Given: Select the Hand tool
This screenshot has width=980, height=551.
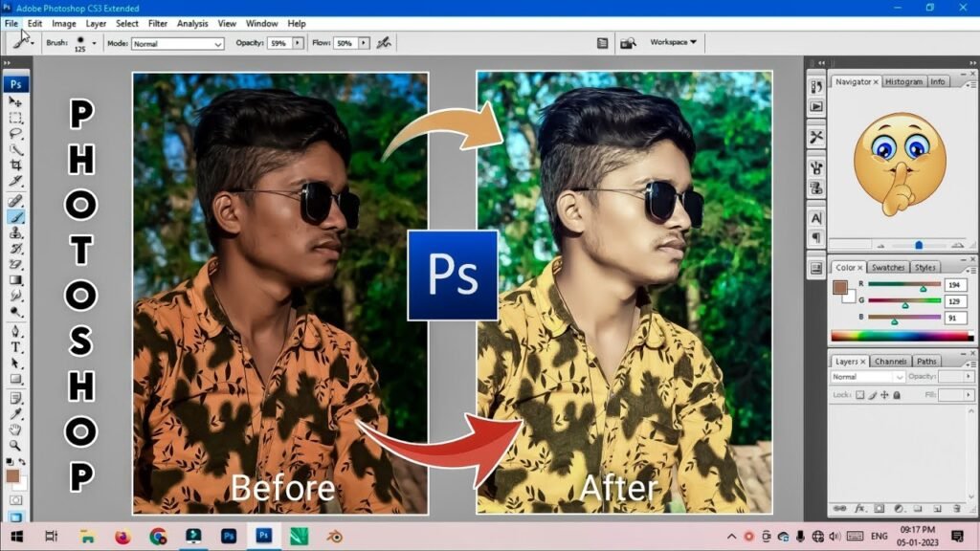Looking at the screenshot, I should [x=15, y=430].
